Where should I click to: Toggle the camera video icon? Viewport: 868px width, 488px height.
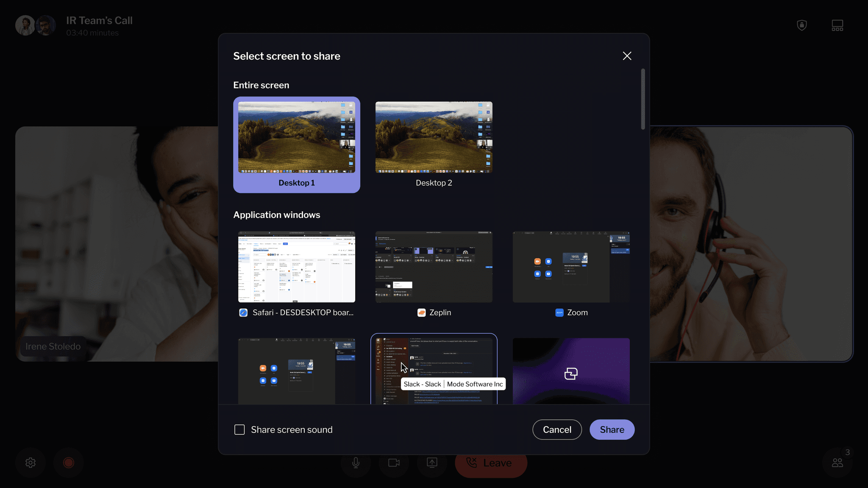(394, 463)
